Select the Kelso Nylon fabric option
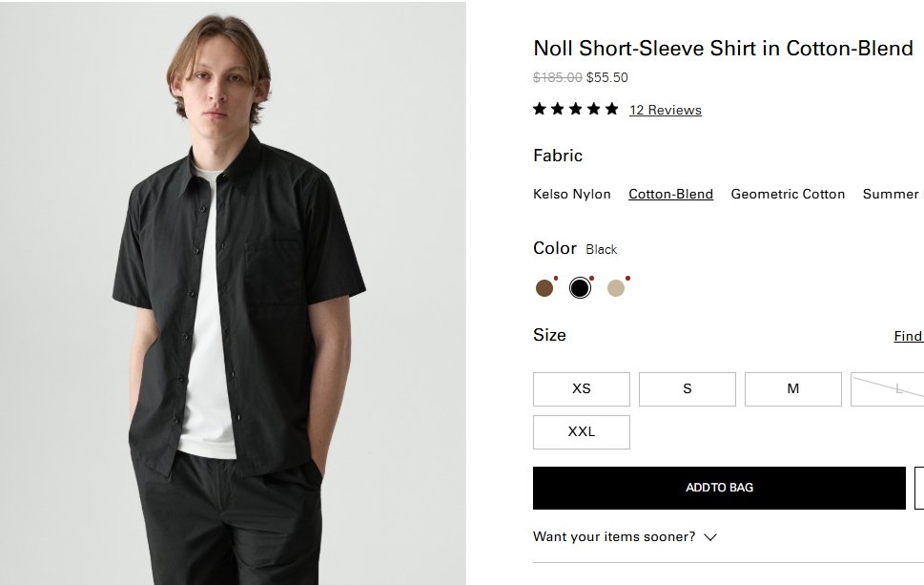 571,194
